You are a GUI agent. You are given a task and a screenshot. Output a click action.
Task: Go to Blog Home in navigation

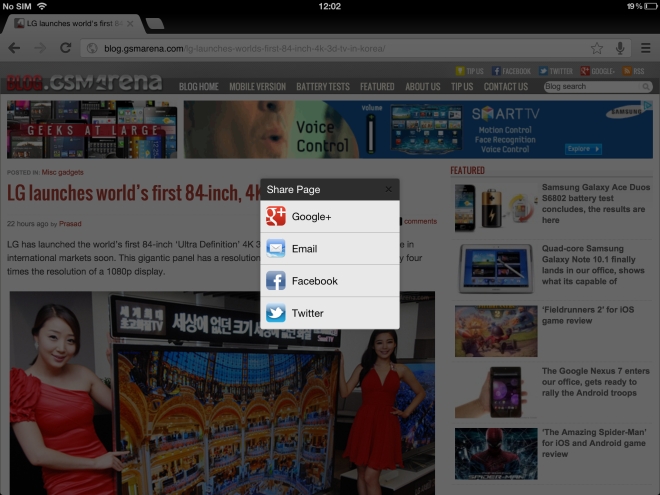198,87
